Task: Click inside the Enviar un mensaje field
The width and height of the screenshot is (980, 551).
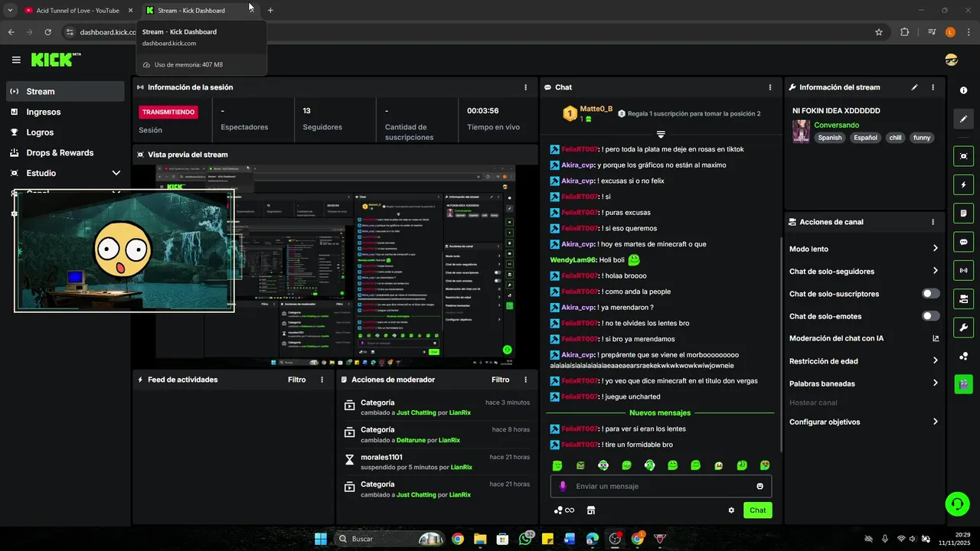Action: [661, 486]
